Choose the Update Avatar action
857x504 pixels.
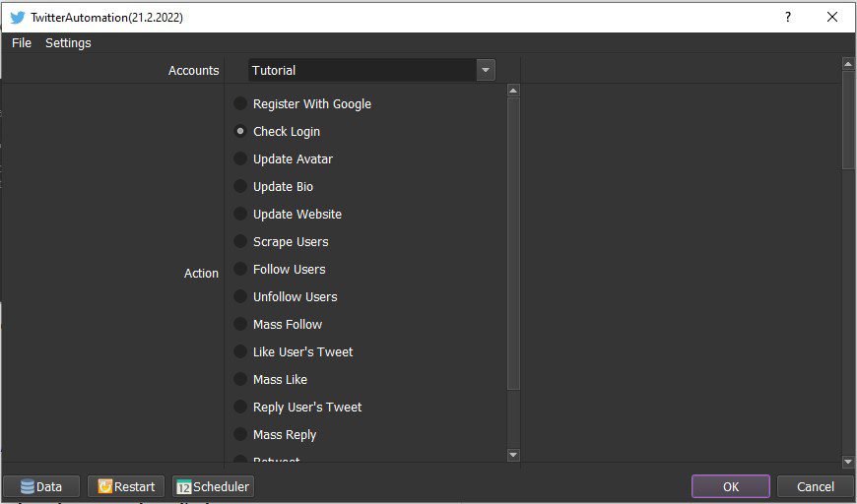(284, 158)
